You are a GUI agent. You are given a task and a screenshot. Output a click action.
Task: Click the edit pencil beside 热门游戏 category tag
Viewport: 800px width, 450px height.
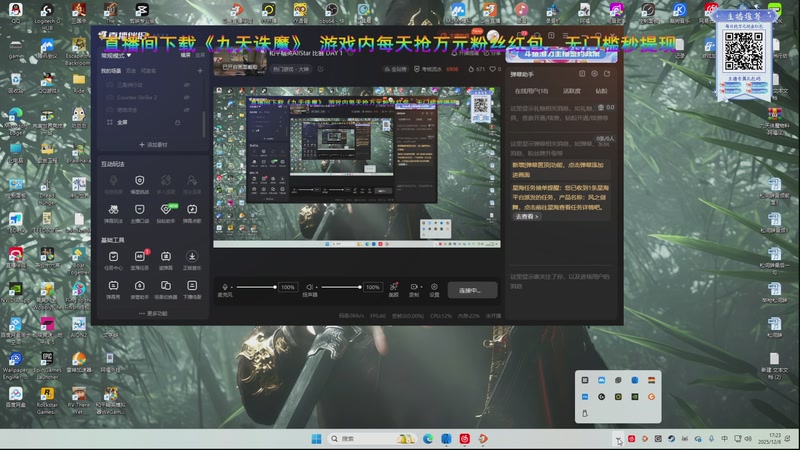point(320,69)
